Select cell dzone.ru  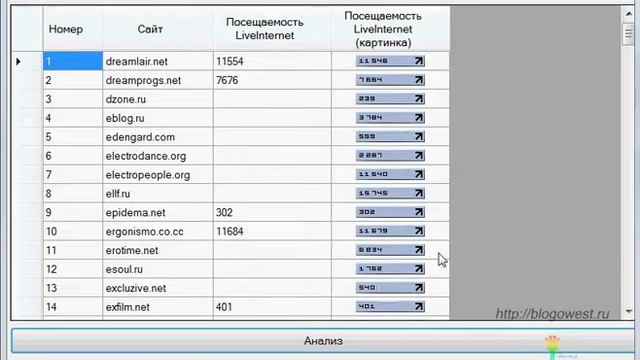(x=158, y=99)
